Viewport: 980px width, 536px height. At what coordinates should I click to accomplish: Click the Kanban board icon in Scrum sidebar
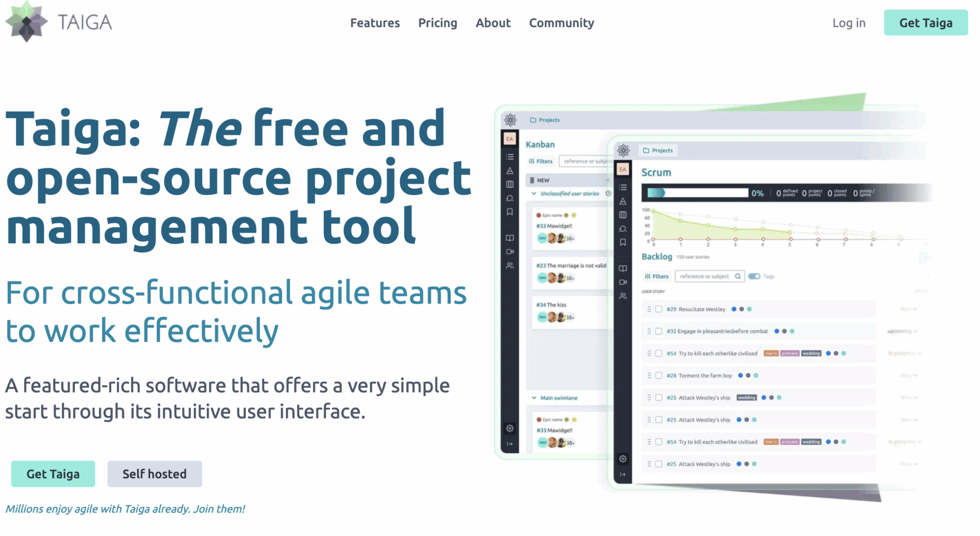click(623, 215)
